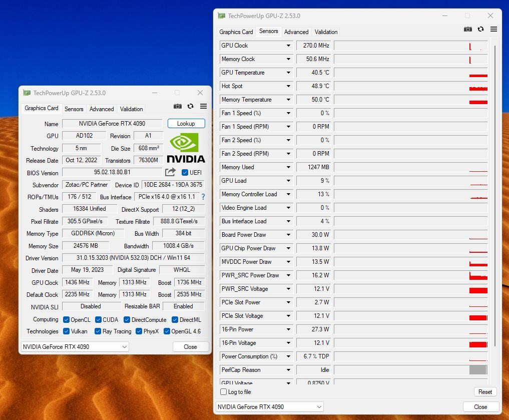
Task: Switch to Sensors tab in left window
Action: 74,109
